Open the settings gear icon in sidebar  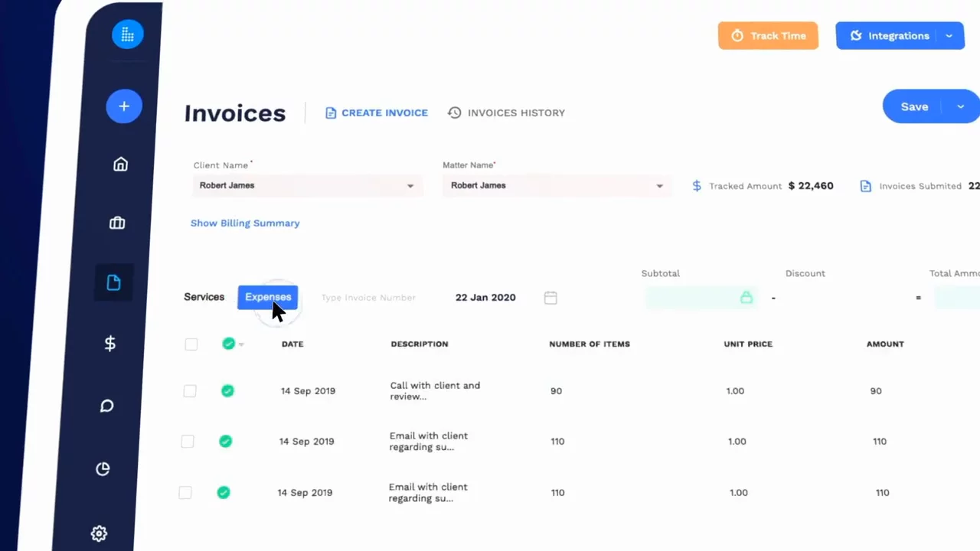pyautogui.click(x=99, y=533)
